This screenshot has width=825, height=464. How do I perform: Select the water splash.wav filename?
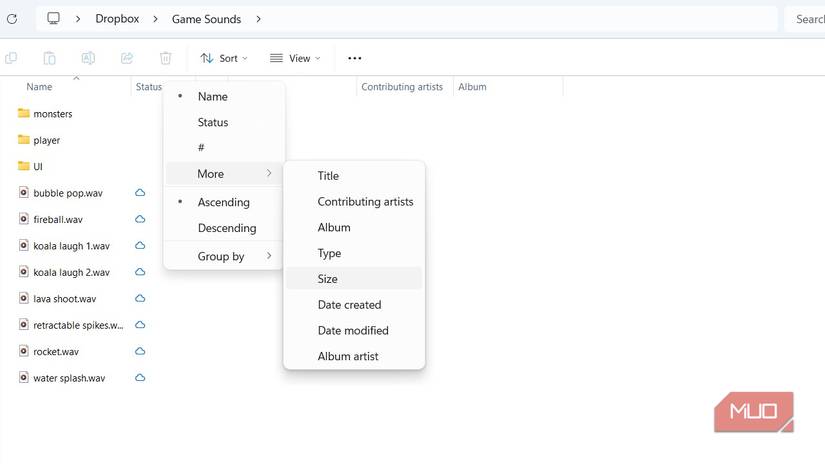tap(69, 378)
